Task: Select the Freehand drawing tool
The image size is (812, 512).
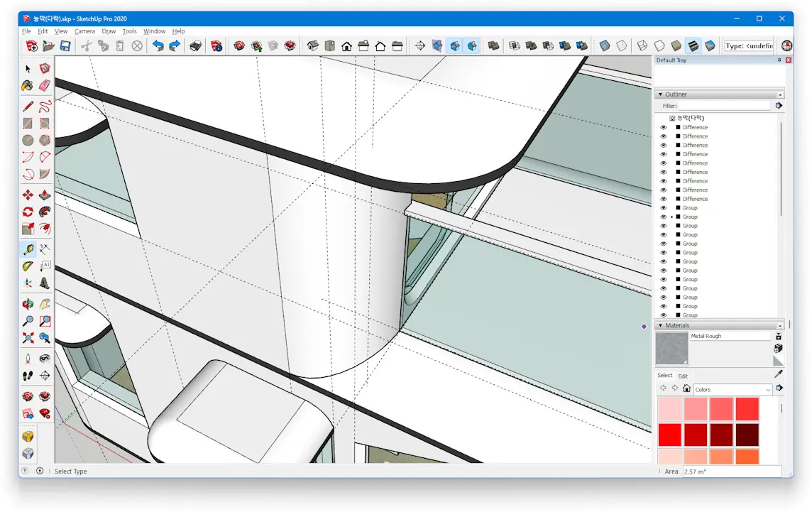Action: 45,107
